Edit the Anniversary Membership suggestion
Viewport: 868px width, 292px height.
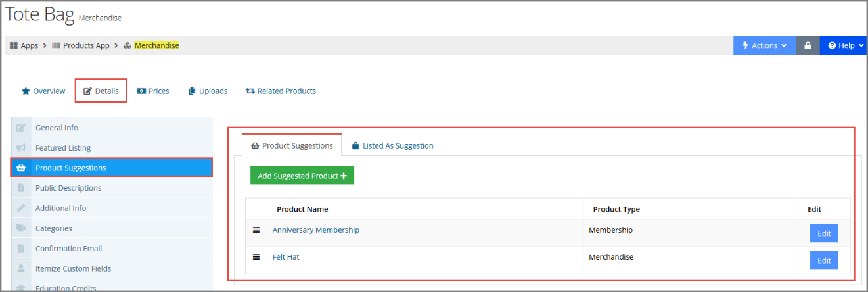click(824, 233)
